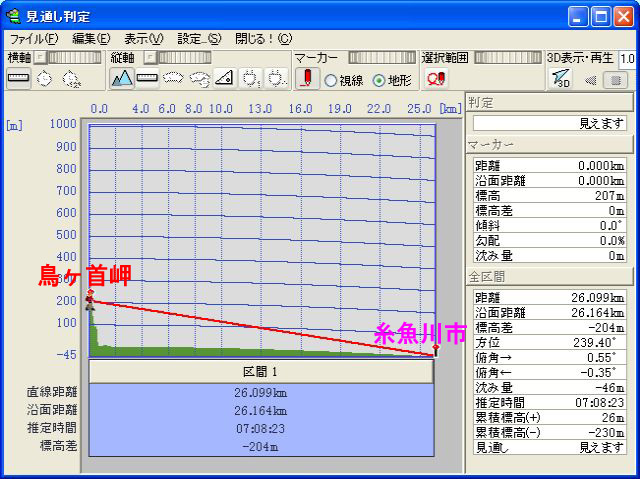Click the 判定 panel header
The height and width of the screenshot is (479, 640).
549,102
